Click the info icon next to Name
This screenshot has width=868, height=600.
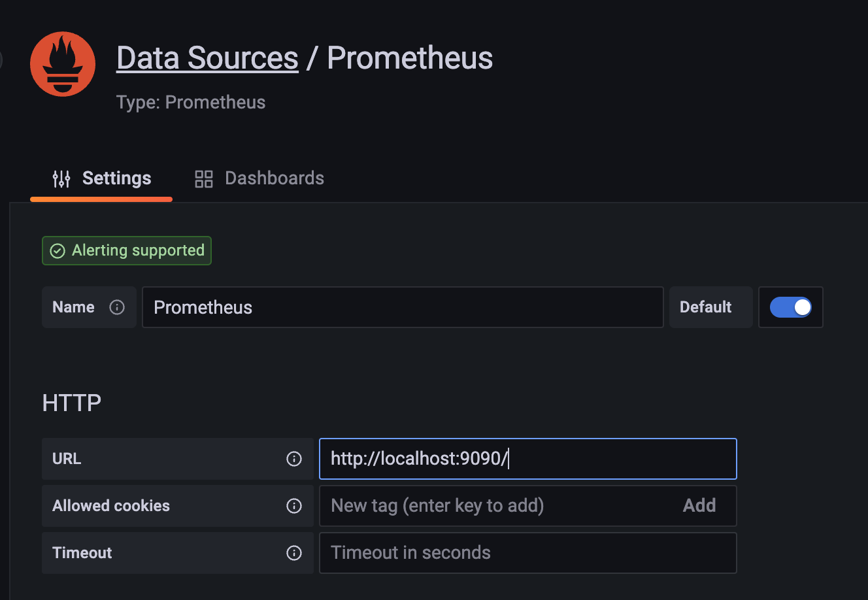coord(117,307)
